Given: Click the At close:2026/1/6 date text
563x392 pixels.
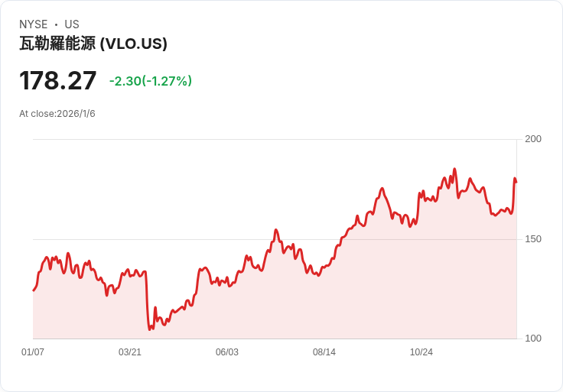Looking at the screenshot, I should [57, 114].
